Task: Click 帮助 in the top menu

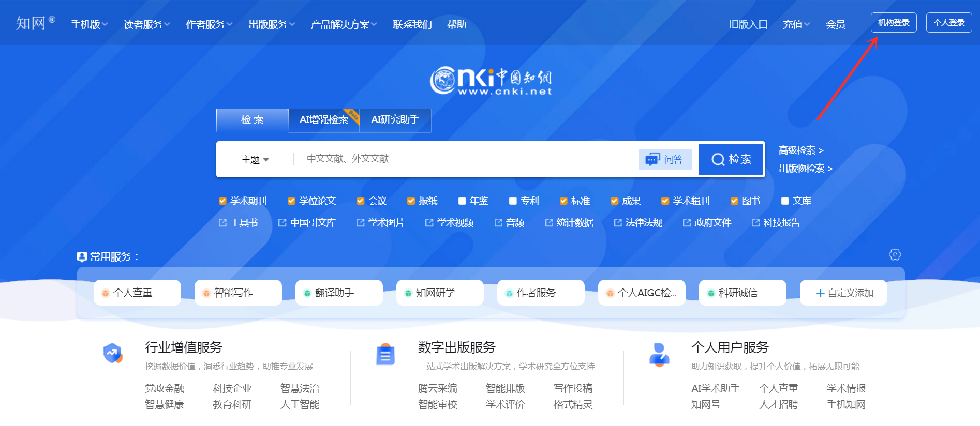Action: (x=457, y=24)
